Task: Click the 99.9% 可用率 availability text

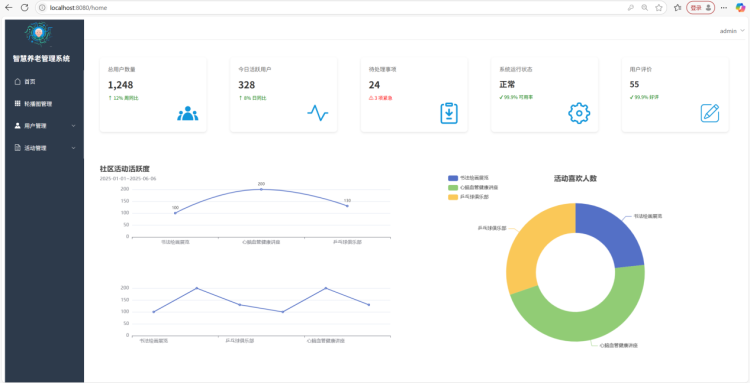Action: (516, 97)
